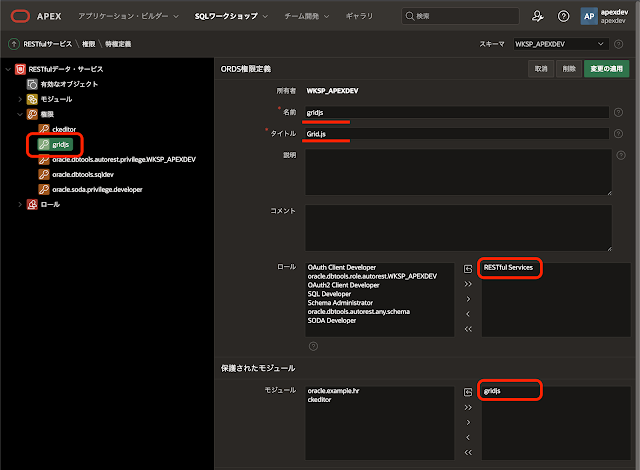Click the top search field

coord(460,16)
